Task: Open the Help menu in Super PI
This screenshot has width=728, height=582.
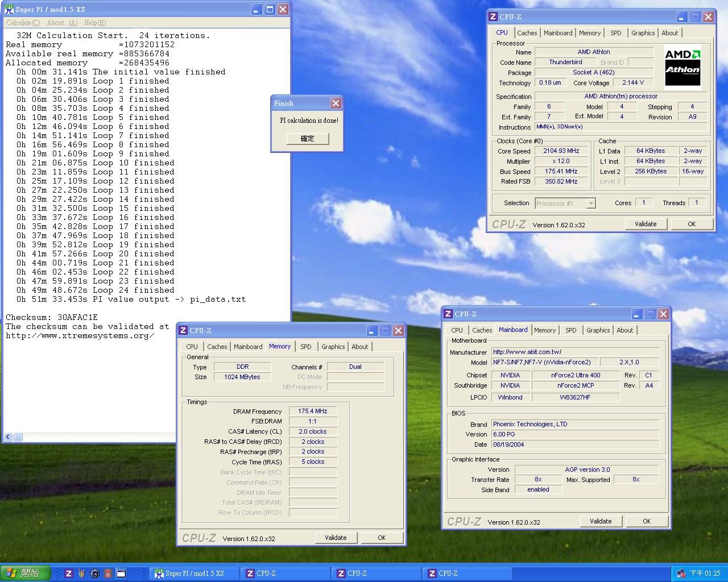Action: [x=95, y=23]
